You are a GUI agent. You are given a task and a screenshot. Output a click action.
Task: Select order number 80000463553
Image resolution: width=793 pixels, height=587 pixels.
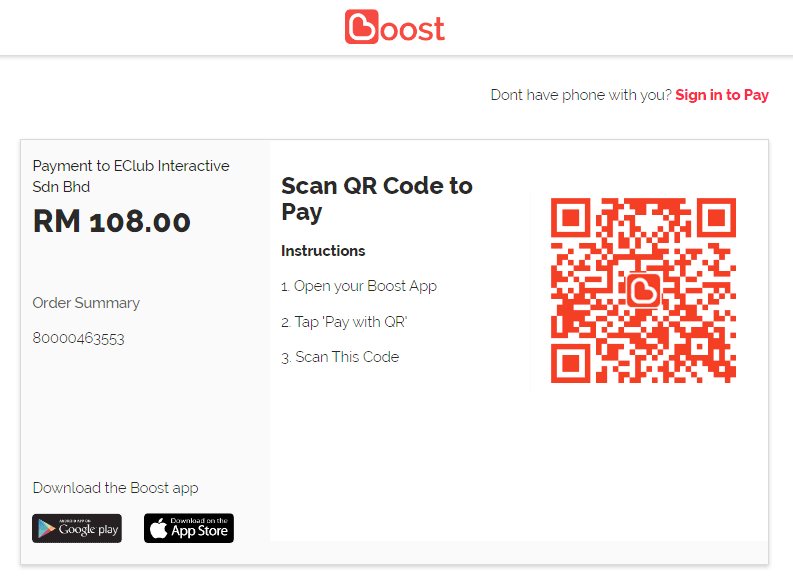[x=79, y=338]
